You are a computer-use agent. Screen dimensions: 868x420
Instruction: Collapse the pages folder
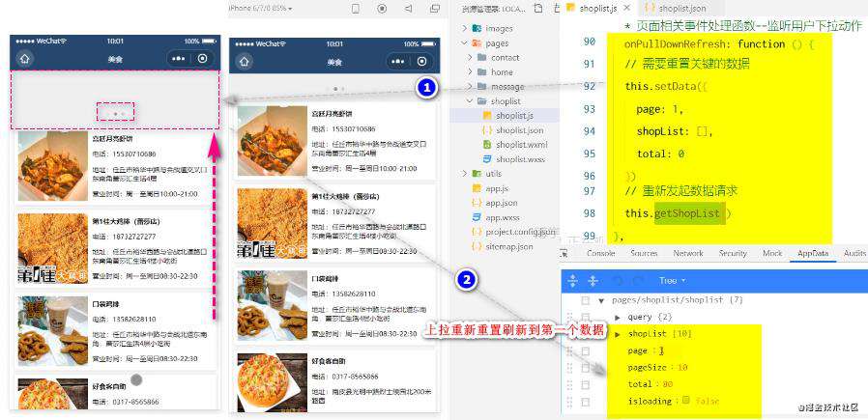tap(465, 43)
